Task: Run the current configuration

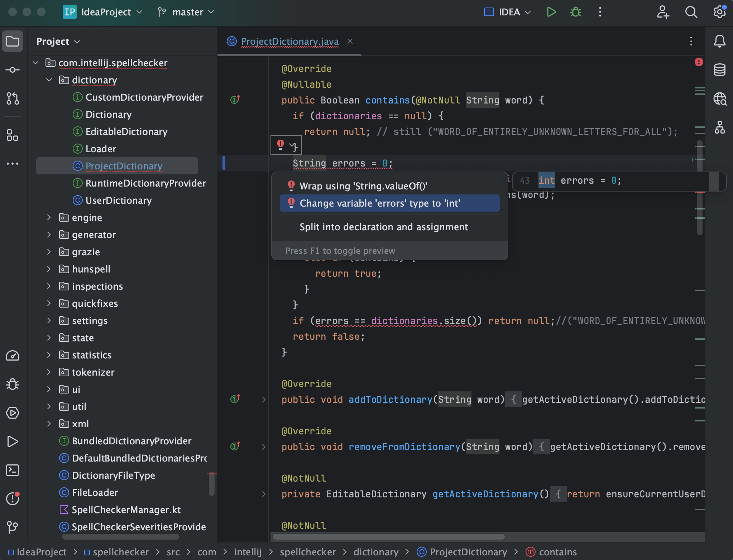Action: click(551, 12)
